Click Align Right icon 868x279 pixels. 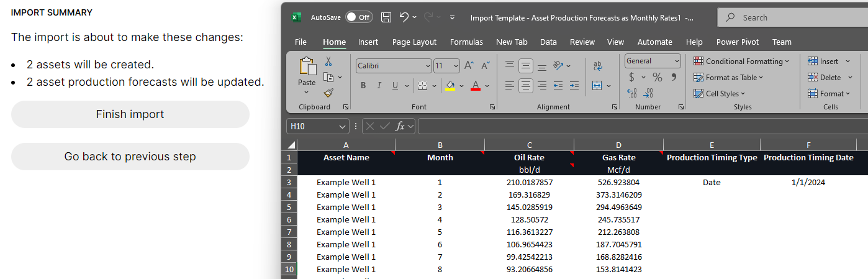pos(542,86)
